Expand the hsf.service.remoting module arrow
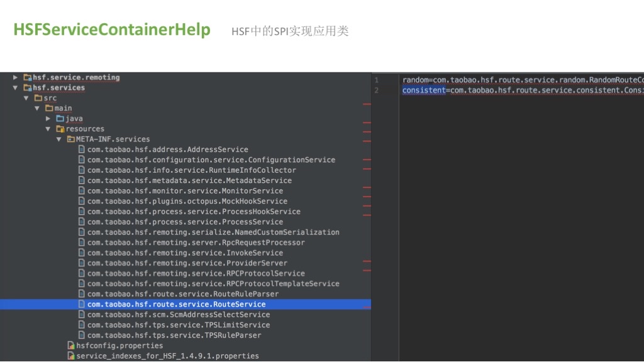Image resolution: width=644 pixels, height=362 pixels. 15,77
